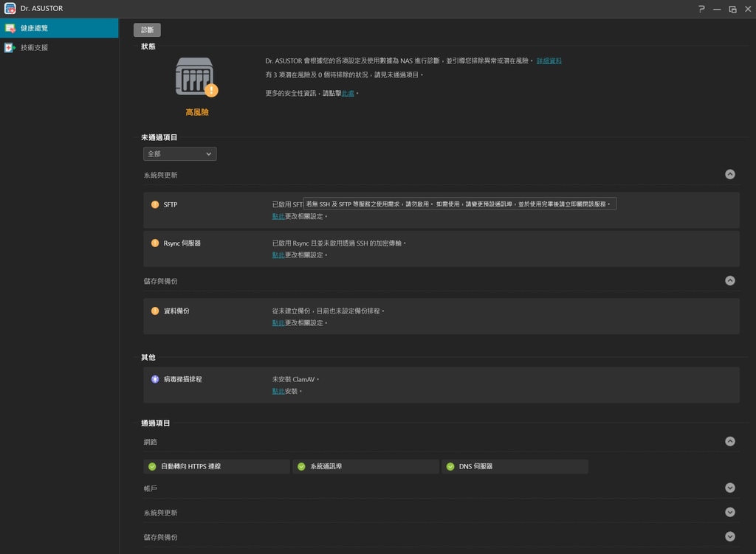
Task: Click the 未通過項目 heading
Action: [159, 137]
